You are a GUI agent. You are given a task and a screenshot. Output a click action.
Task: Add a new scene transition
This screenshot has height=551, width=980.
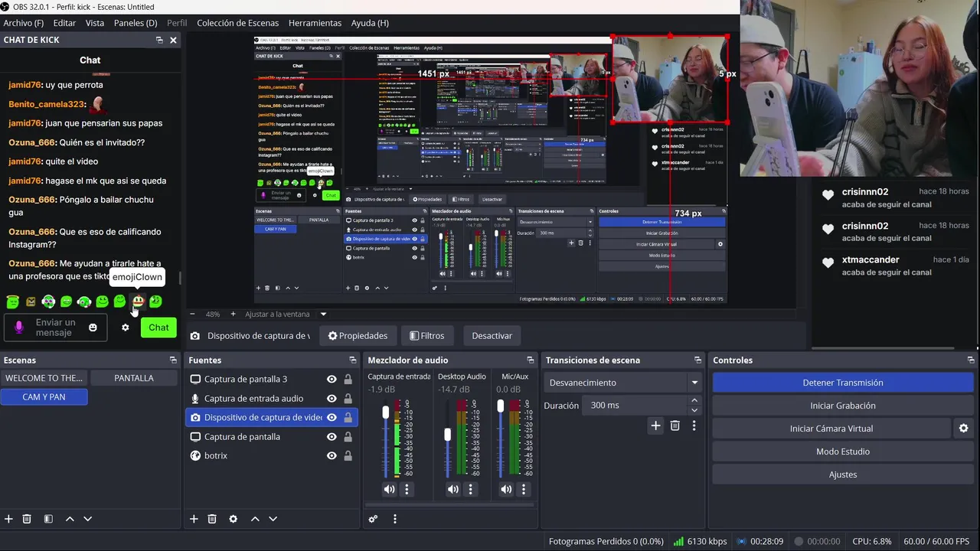coord(655,425)
